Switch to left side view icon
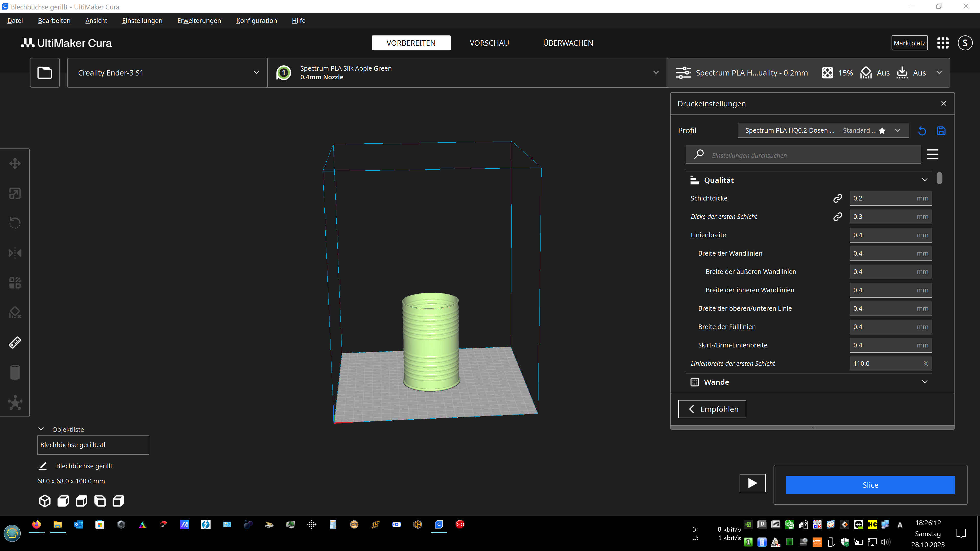980x551 pixels. 100,501
